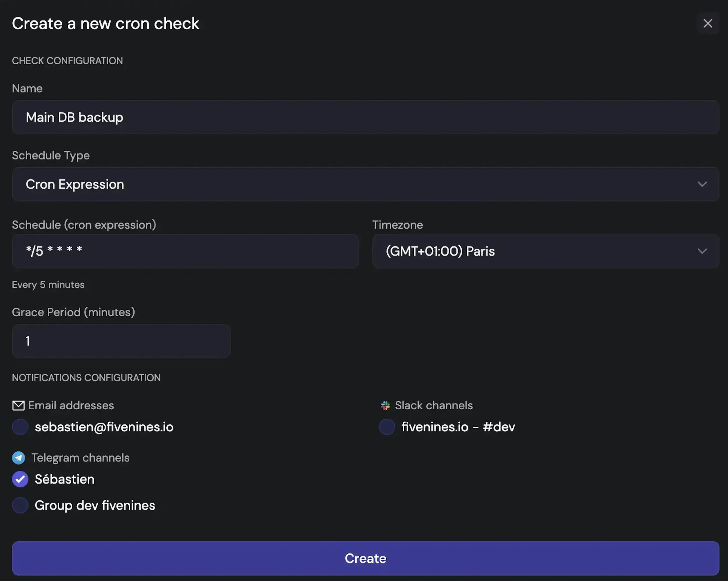Viewport: 728px width, 581px height.
Task: Click the Slack logo icon
Action: point(385,405)
